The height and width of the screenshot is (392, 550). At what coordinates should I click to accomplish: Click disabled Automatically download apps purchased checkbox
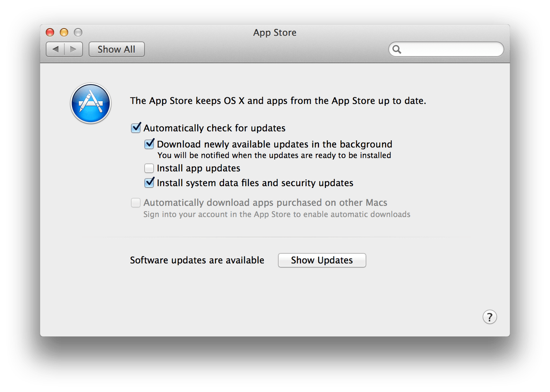click(136, 203)
